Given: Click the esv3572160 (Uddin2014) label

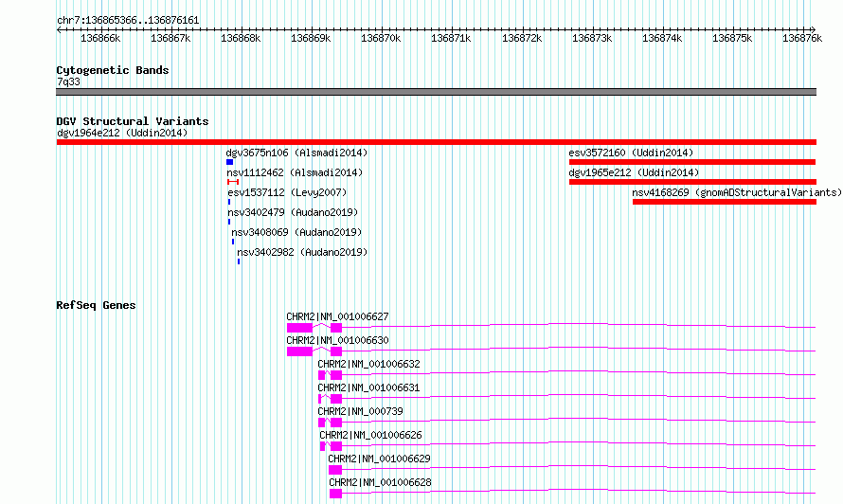Looking at the screenshot, I should [631, 153].
